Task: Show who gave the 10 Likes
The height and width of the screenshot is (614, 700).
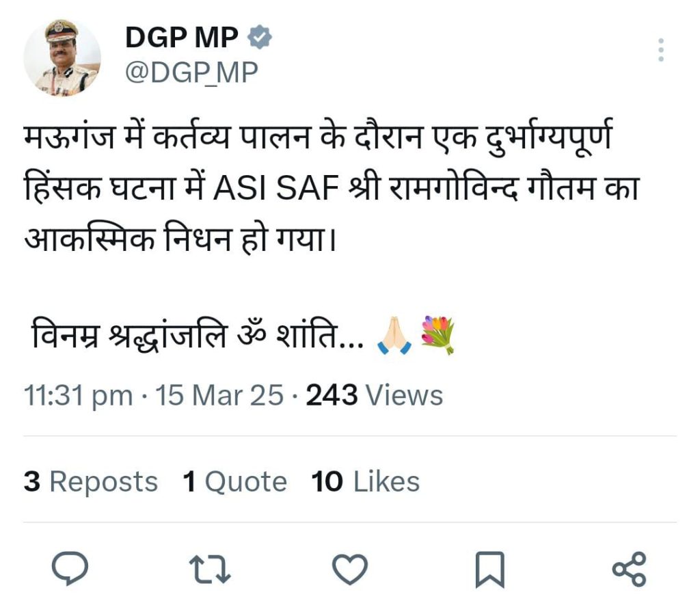Action: [365, 482]
